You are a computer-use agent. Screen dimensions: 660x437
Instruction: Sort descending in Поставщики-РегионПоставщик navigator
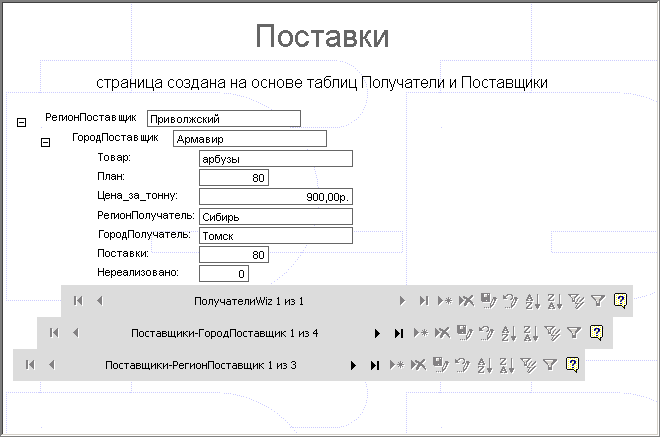pos(506,365)
